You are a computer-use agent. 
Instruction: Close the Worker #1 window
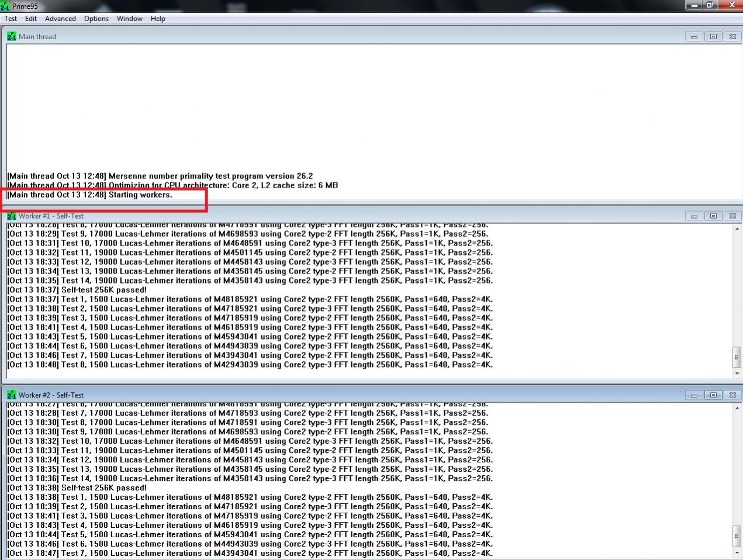tap(732, 216)
